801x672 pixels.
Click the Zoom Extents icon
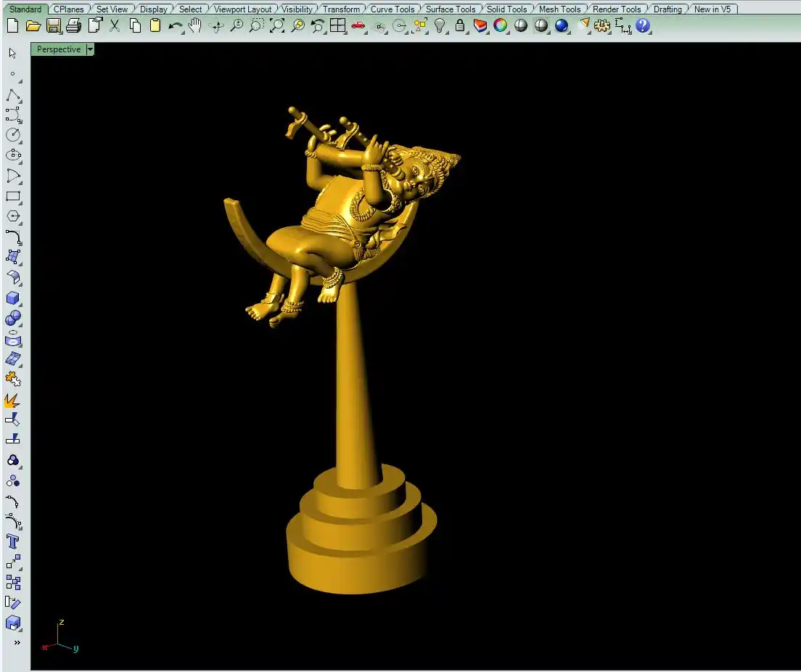(277, 26)
